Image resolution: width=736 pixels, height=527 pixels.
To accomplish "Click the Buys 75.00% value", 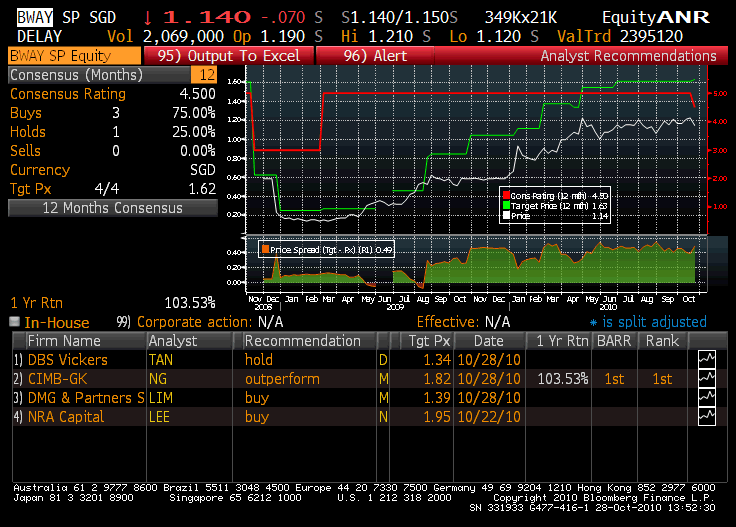I will pyautogui.click(x=193, y=113).
